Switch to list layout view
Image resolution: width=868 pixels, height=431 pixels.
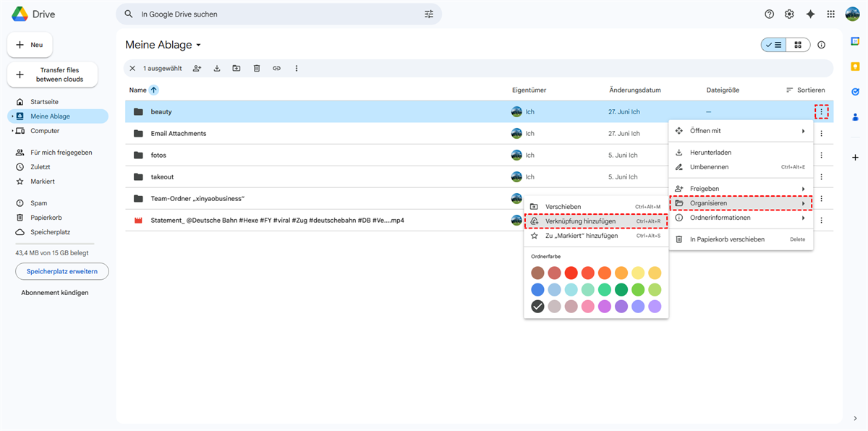773,45
